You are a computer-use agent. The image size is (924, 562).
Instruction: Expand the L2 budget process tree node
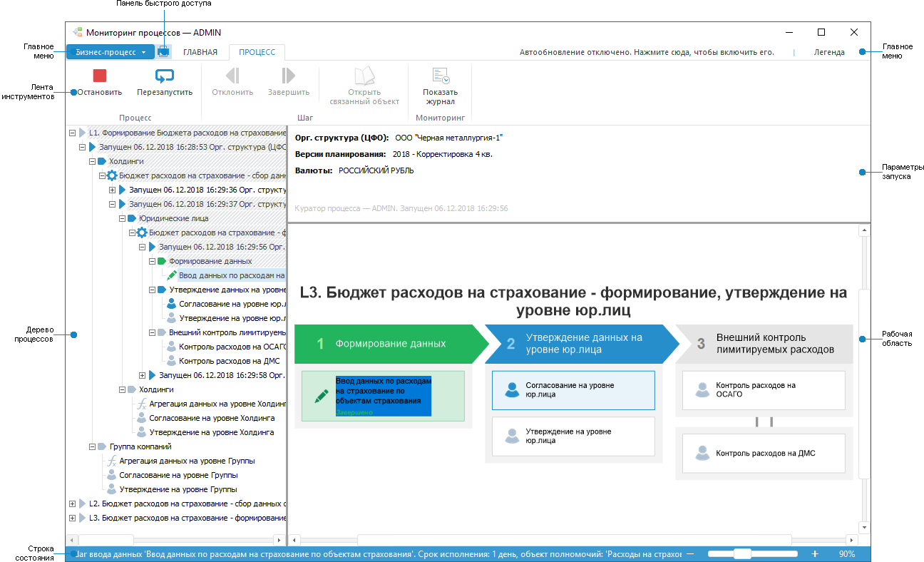point(72,504)
